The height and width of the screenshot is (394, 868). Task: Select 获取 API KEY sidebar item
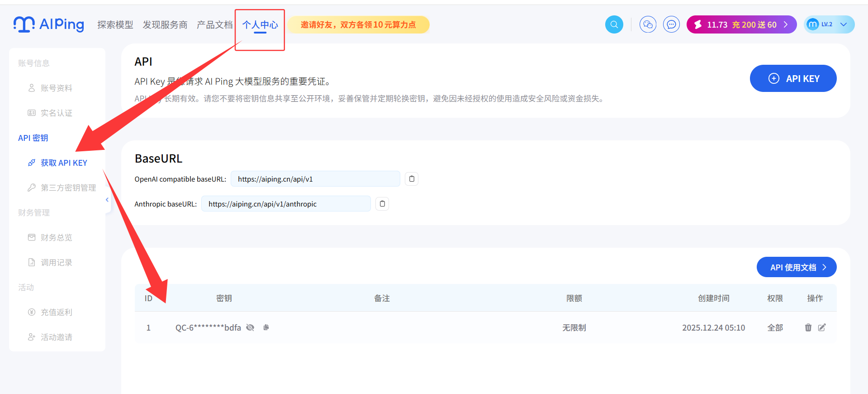64,163
